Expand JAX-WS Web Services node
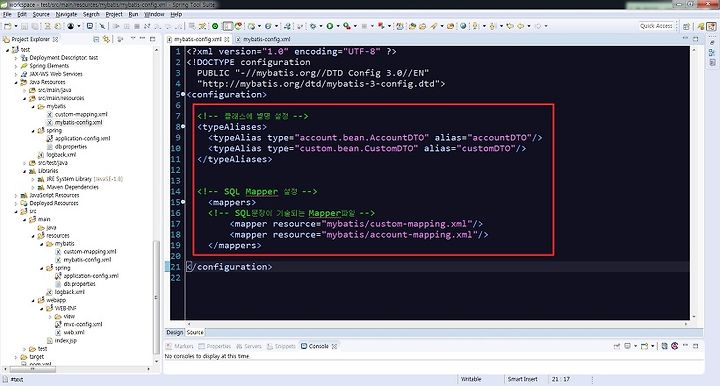This screenshot has width=720, height=386. (16, 74)
